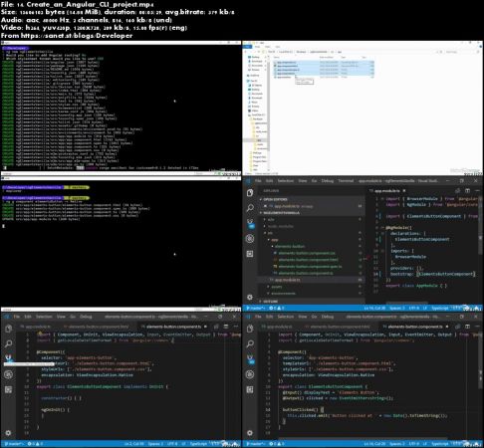Open Search icon in buttonClicked code VS Code window
Screen dimensions: 484x448
pyautogui.click(x=250, y=343)
